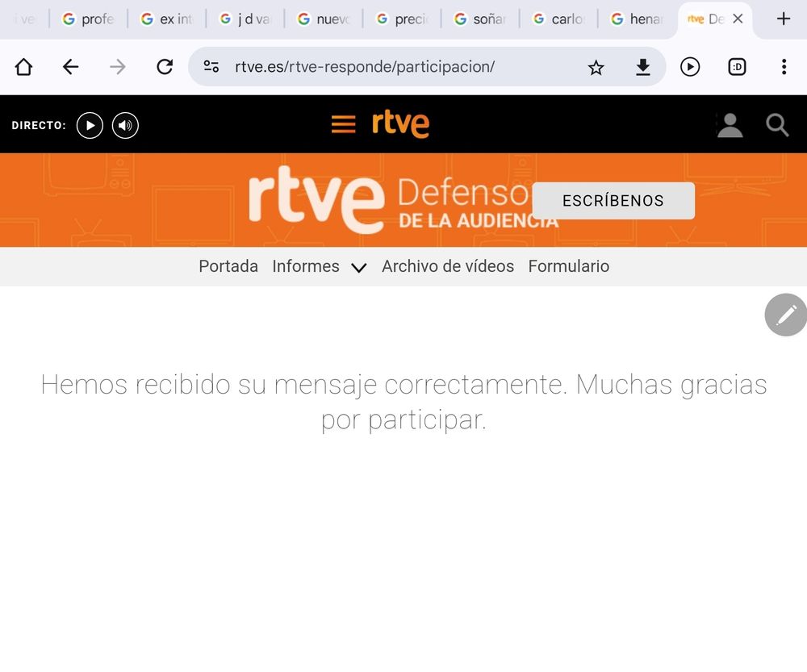Open the browser three-dot menu
The width and height of the screenshot is (807, 672).
784,67
